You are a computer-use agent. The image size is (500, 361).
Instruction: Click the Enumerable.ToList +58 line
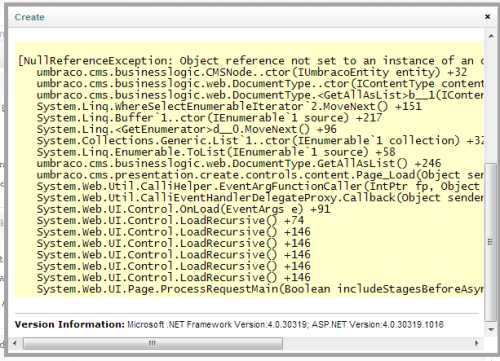216,152
